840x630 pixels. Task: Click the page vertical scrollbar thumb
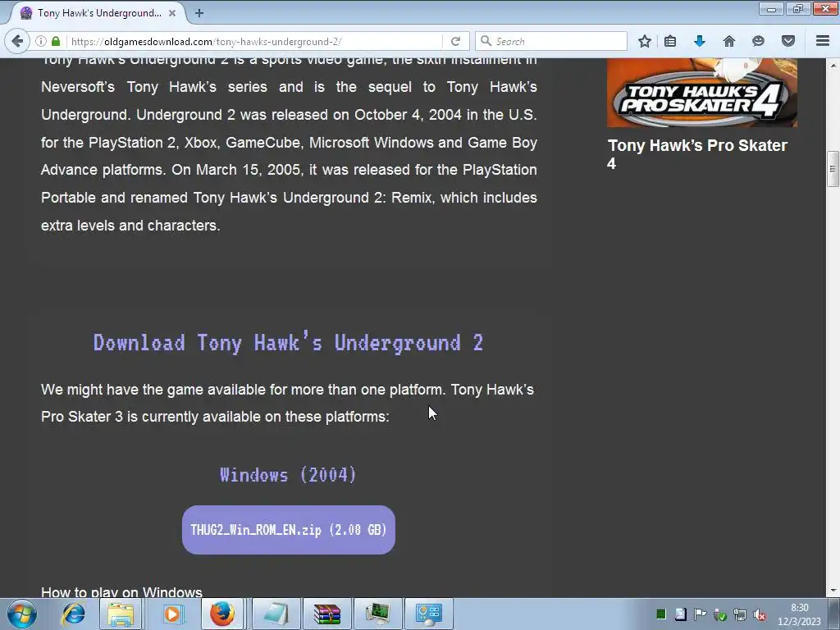pyautogui.click(x=833, y=169)
